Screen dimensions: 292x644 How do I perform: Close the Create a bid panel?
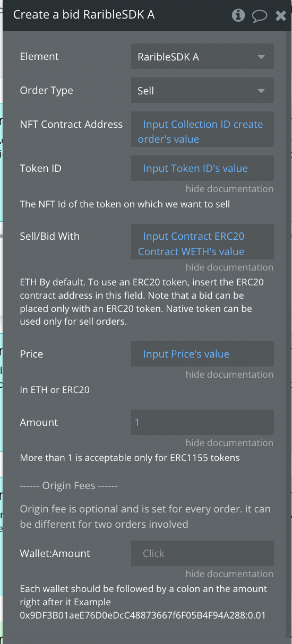point(281,16)
